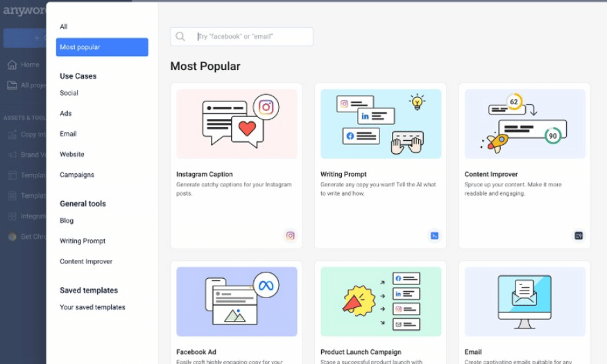The width and height of the screenshot is (607, 364).
Task: Click the Brand Voice megaphone icon in sidebar
Action: tap(12, 155)
